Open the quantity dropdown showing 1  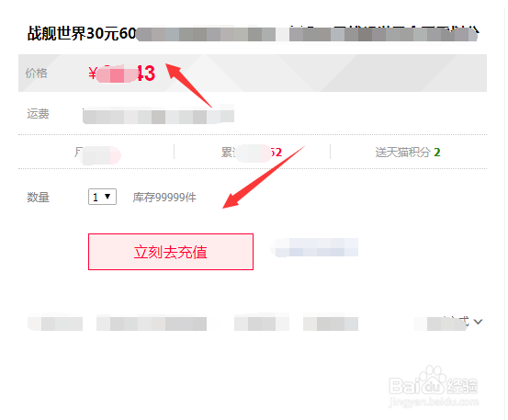(102, 197)
